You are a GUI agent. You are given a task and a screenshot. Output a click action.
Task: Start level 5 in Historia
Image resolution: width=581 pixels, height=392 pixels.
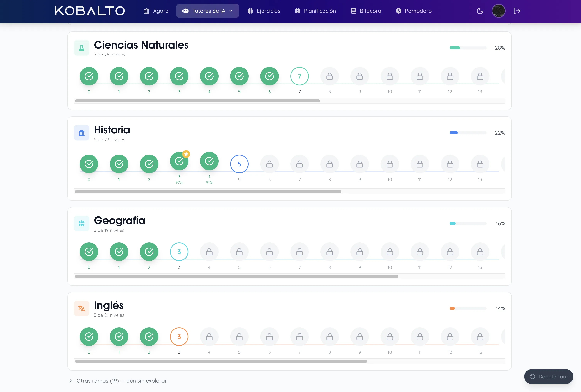tap(239, 164)
